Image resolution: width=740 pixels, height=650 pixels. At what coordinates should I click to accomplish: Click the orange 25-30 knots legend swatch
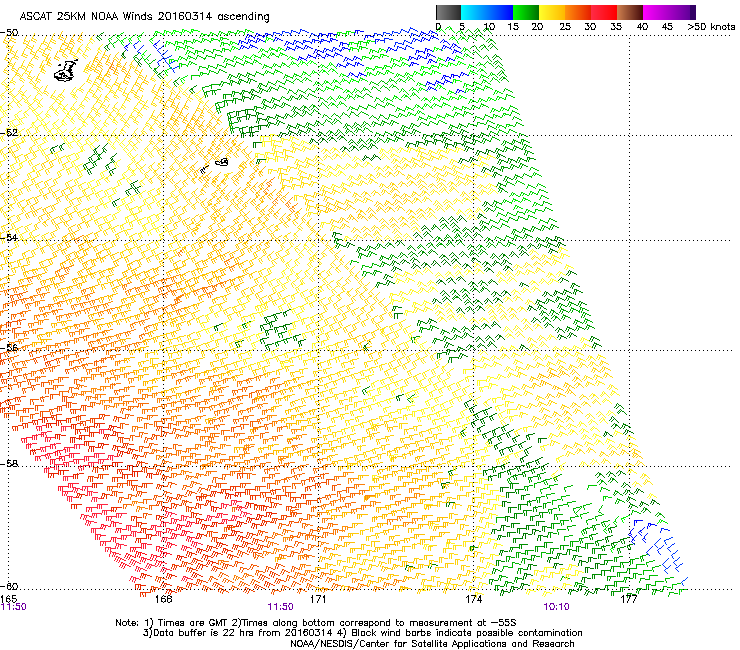point(578,12)
